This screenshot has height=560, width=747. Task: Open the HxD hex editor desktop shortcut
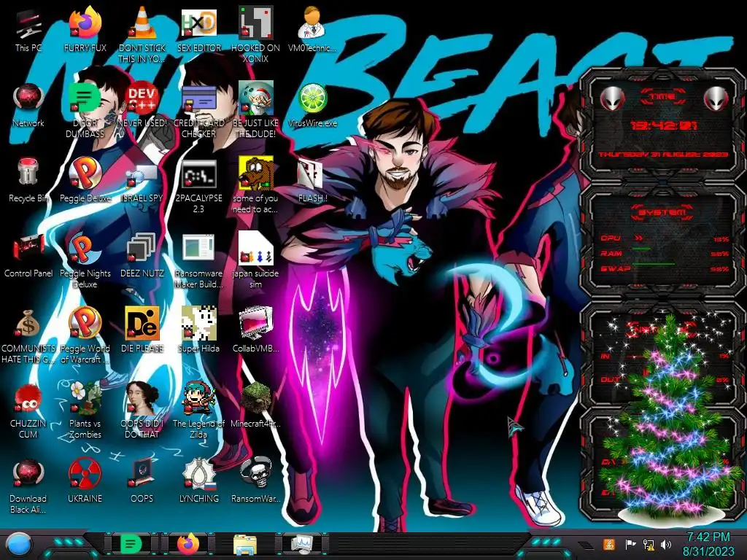click(x=199, y=31)
